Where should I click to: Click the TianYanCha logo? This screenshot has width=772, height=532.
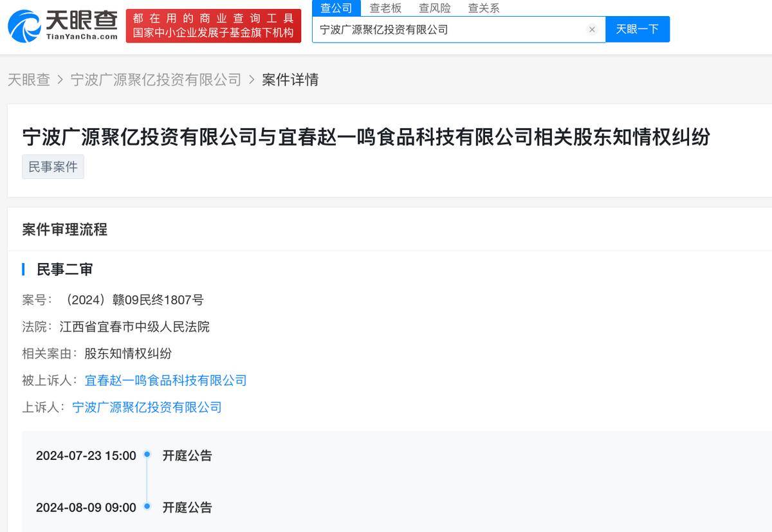tap(62, 26)
